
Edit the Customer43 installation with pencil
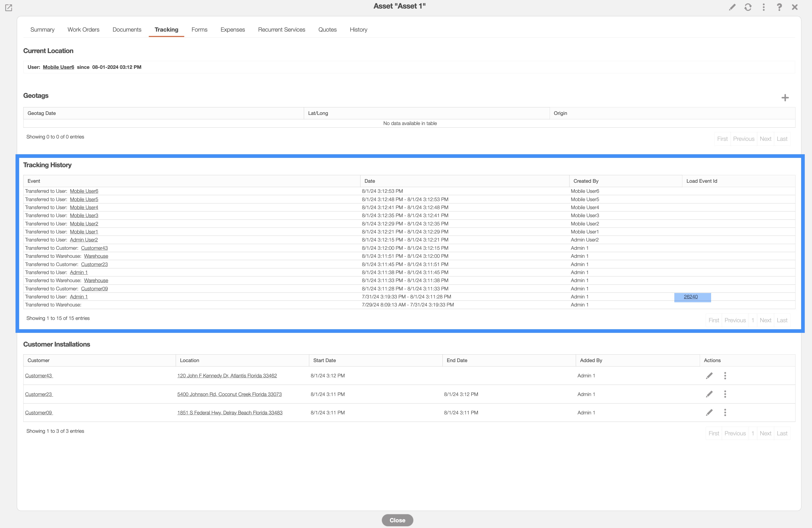click(709, 376)
